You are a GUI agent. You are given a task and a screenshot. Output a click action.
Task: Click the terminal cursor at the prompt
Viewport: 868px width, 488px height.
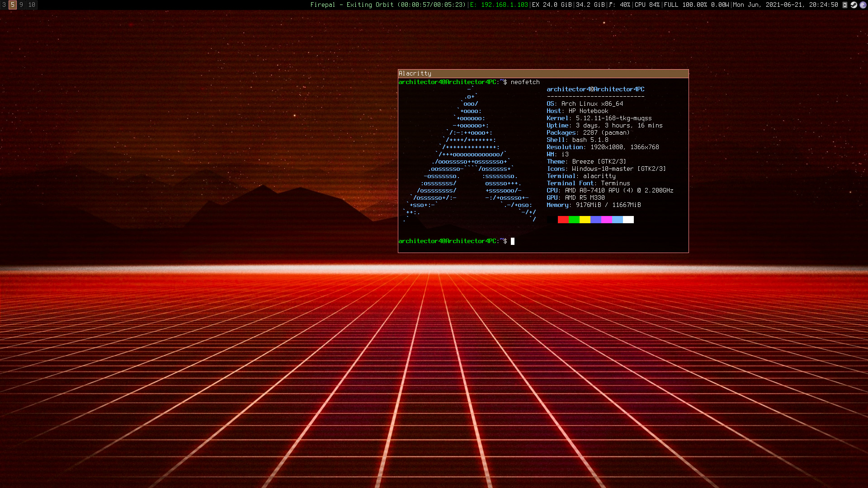tap(513, 241)
